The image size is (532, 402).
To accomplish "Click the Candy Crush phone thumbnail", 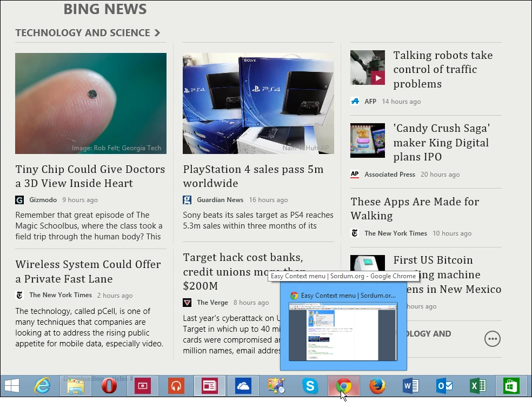I will click(368, 140).
